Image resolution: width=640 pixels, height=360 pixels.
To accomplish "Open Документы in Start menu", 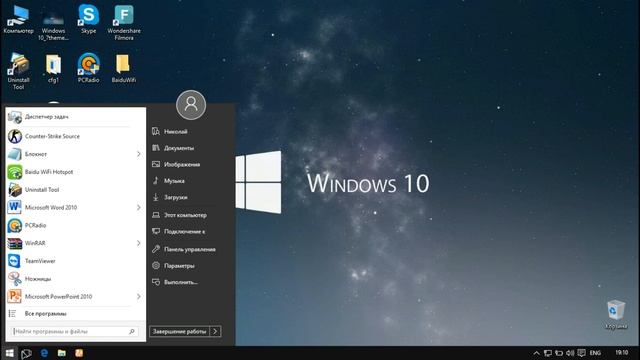I will tap(173, 148).
